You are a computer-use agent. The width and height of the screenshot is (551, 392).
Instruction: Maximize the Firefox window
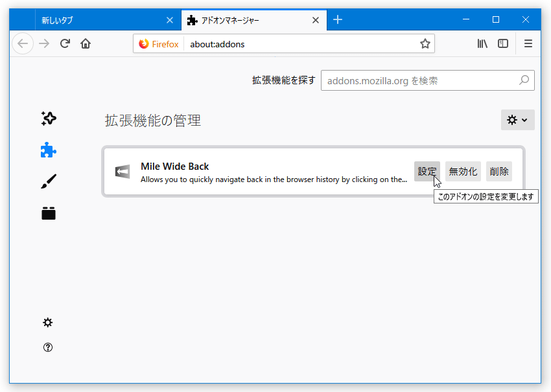[x=496, y=19]
